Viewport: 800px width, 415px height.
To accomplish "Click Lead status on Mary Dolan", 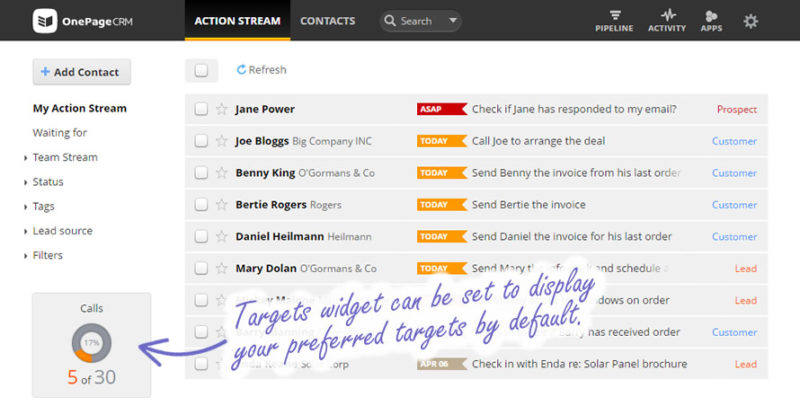I will (745, 268).
